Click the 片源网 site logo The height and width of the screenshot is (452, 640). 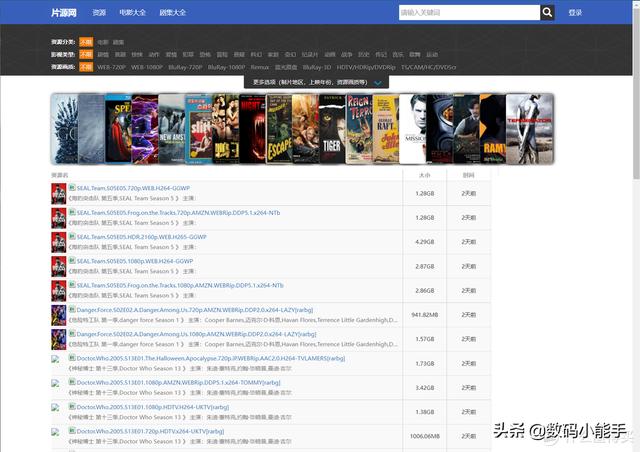[x=64, y=13]
